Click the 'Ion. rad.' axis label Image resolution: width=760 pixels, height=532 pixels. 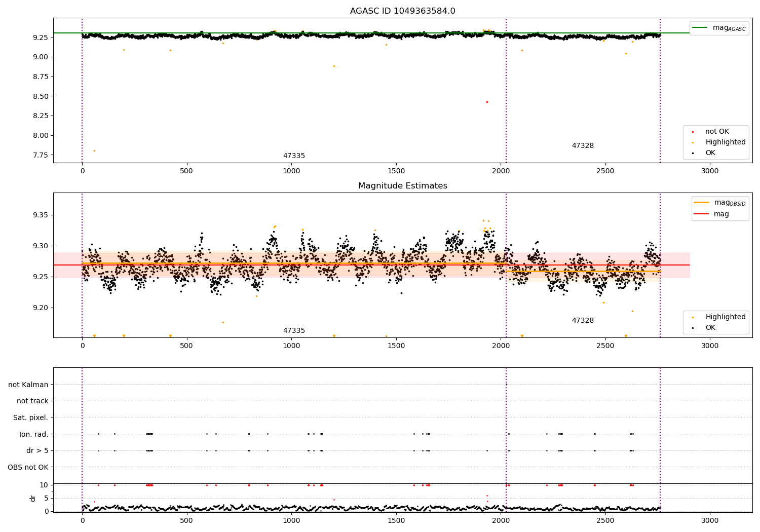click(34, 434)
